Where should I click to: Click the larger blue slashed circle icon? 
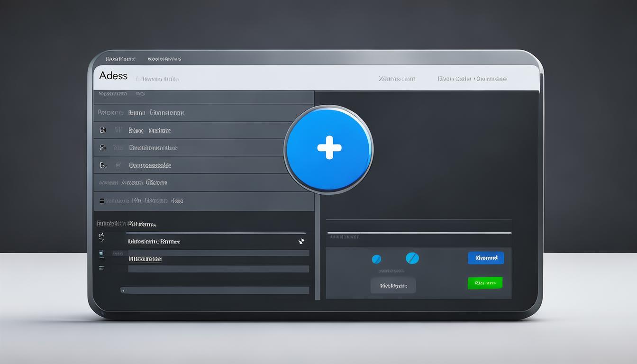(412, 258)
